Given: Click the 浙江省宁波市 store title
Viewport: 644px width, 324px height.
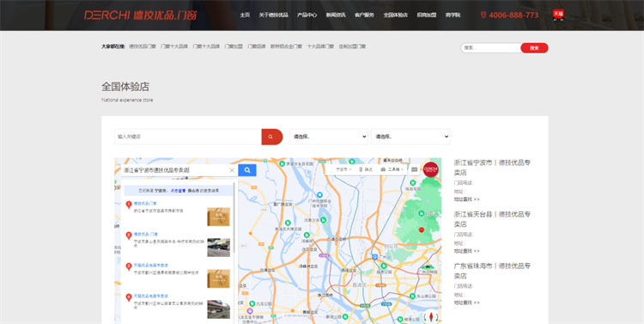Looking at the screenshot, I should 492,168.
